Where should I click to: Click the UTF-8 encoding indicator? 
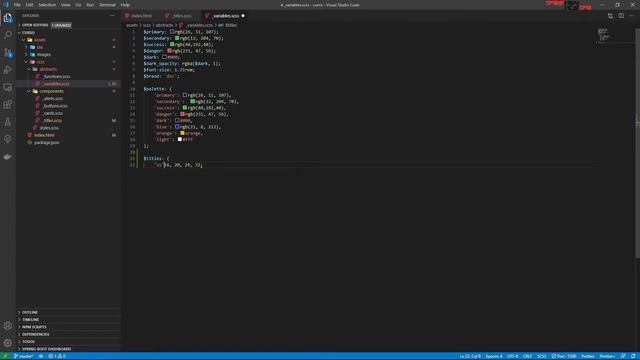point(512,356)
